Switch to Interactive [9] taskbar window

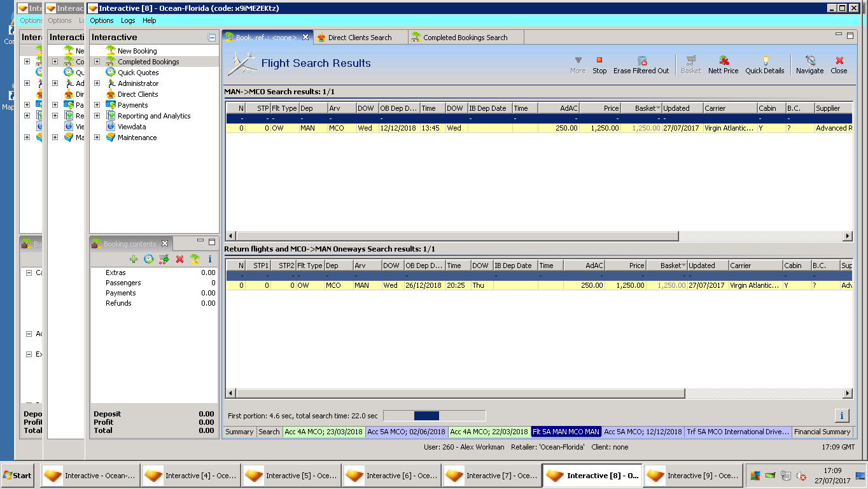tap(693, 476)
